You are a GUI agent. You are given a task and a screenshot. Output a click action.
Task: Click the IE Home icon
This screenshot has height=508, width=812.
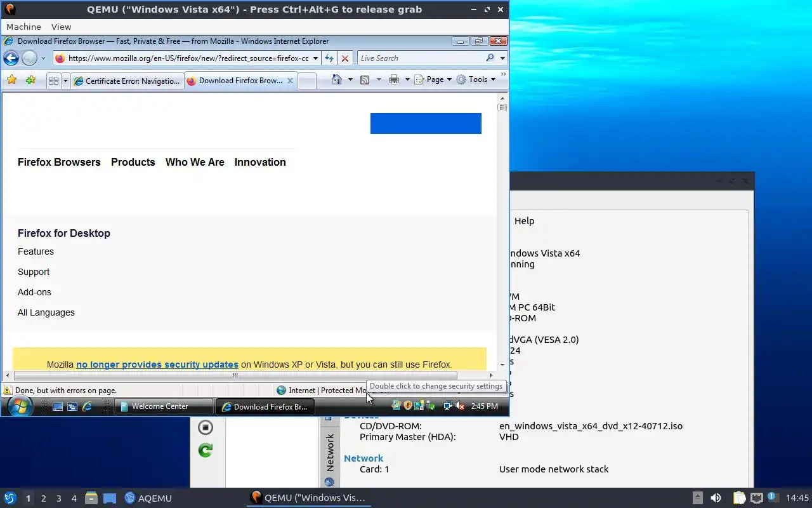337,79
